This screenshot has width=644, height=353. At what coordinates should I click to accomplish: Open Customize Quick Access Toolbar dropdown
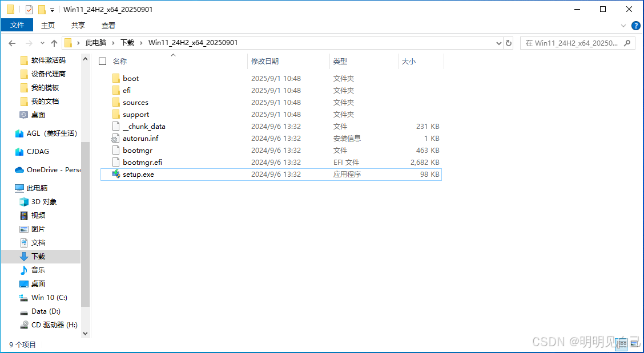[x=52, y=10]
